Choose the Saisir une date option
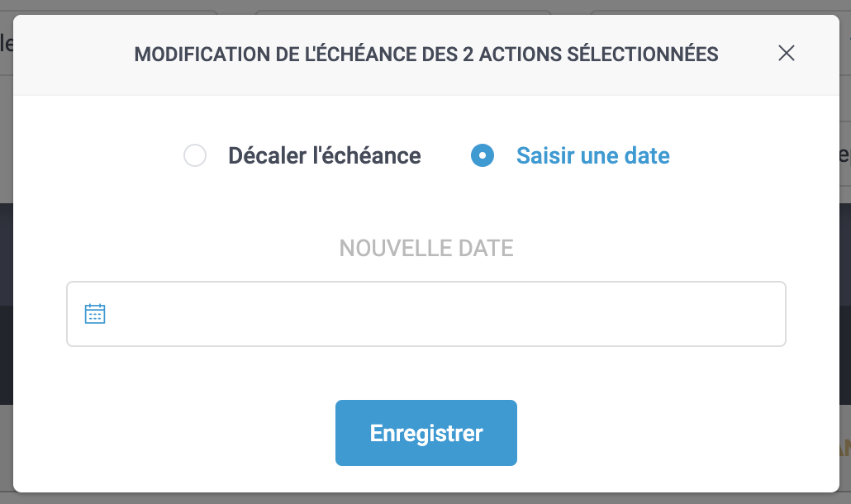 click(482, 155)
